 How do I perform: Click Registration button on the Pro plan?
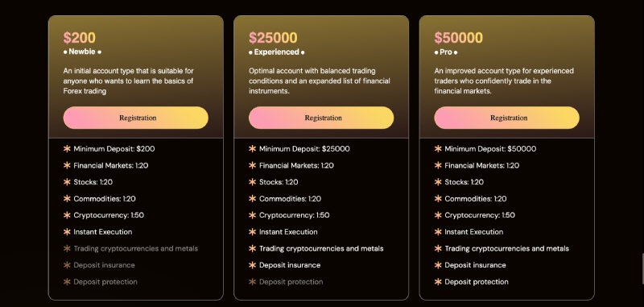point(507,118)
